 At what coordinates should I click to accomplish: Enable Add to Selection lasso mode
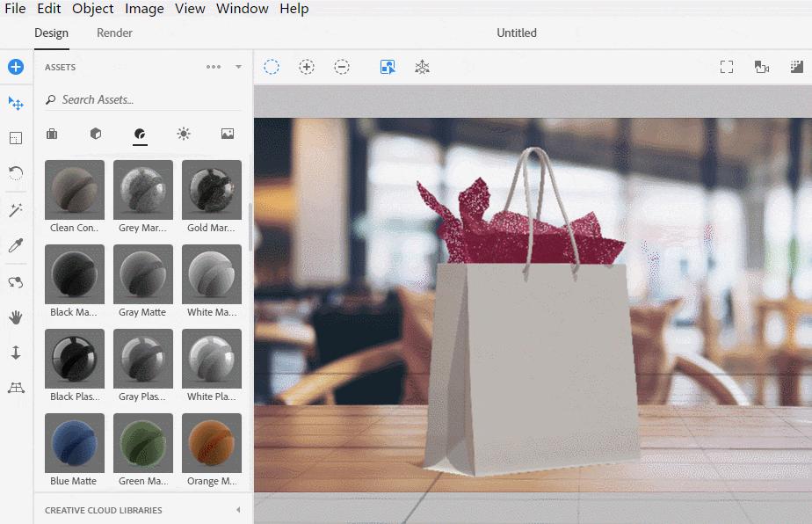(x=307, y=66)
